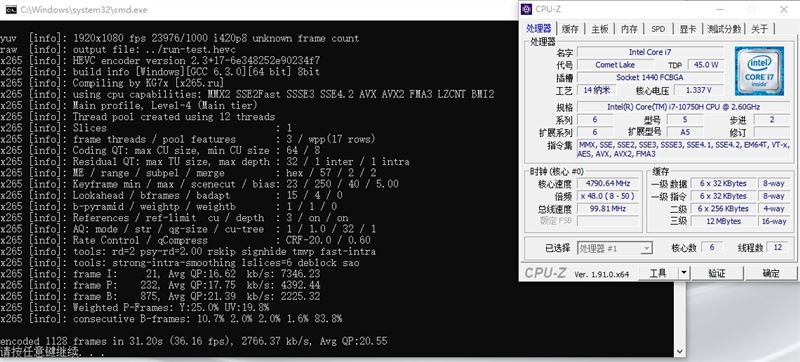The width and height of the screenshot is (800, 362).
Task: Click the 扩展型号 value A5
Action: [685, 132]
